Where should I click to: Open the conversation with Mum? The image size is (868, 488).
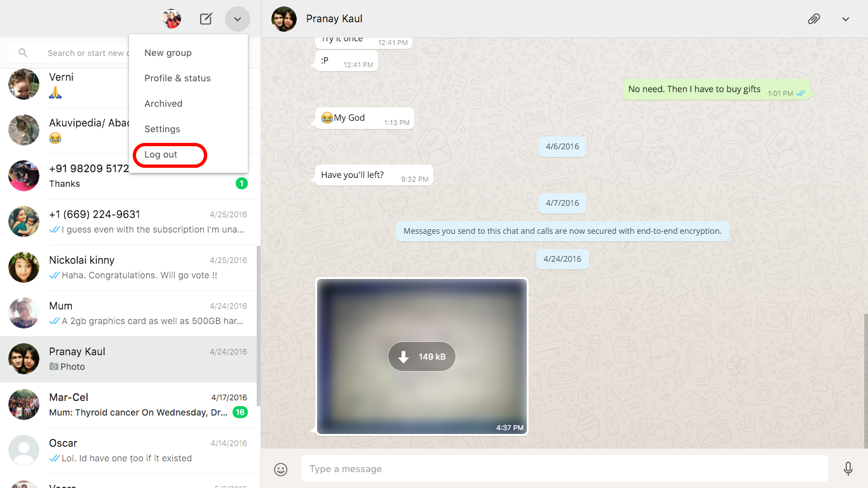(127, 313)
